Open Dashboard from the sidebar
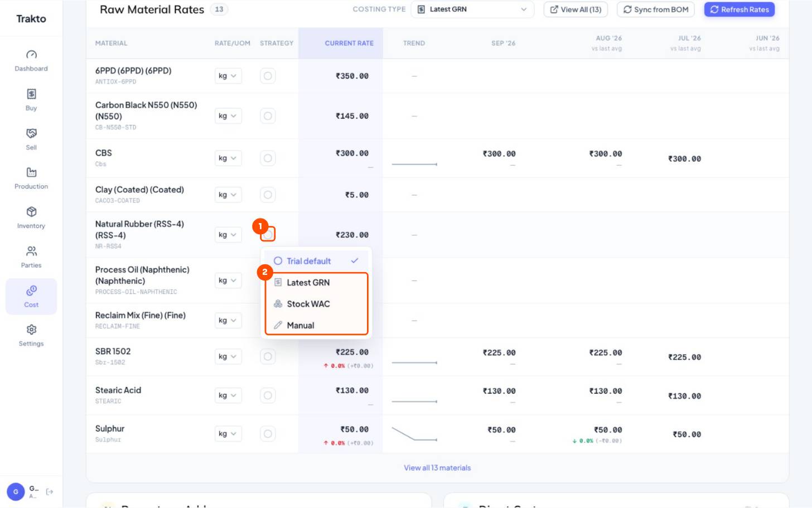 (x=31, y=61)
